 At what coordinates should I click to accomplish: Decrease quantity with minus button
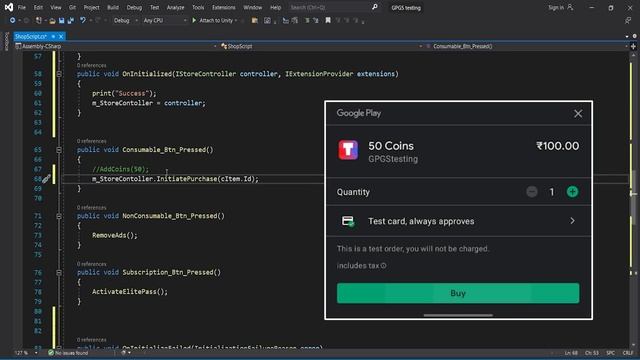click(531, 191)
